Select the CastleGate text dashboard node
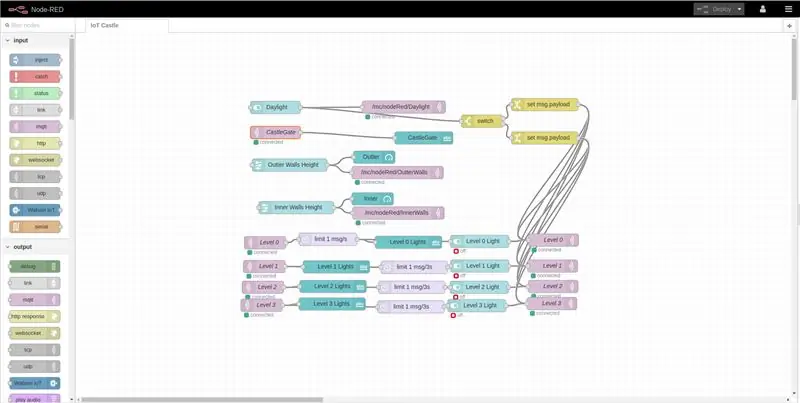The height and width of the screenshot is (403, 800). pos(423,138)
